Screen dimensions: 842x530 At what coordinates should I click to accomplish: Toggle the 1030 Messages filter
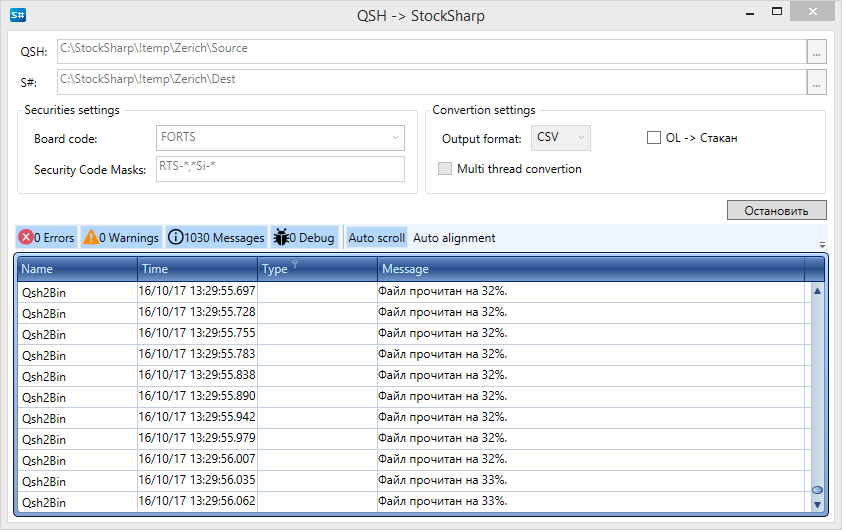pos(216,237)
